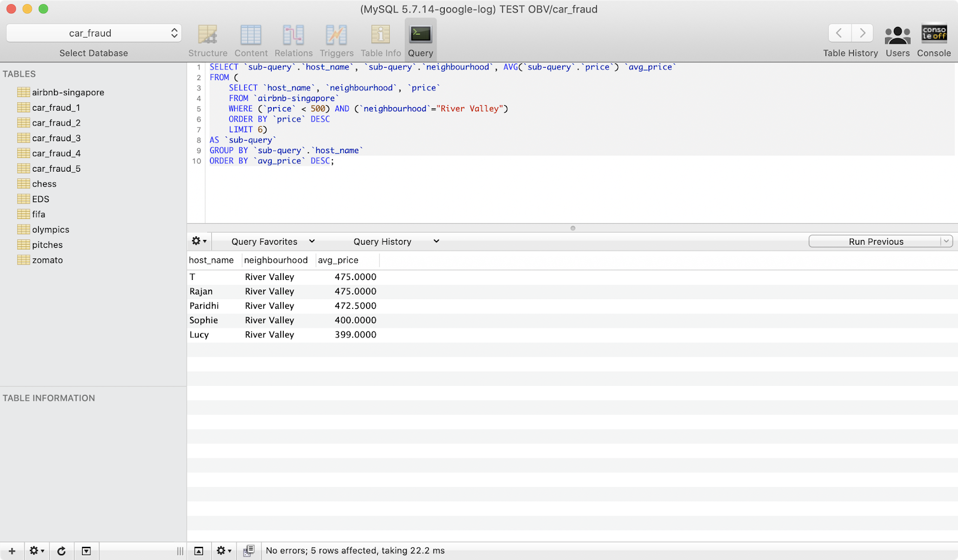The height and width of the screenshot is (560, 958).
Task: Click the split pane divider handle
Action: (572, 228)
